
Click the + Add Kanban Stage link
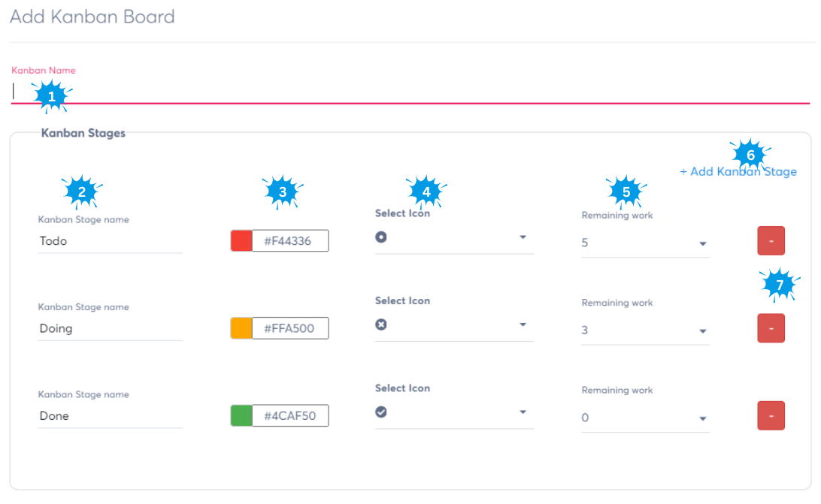click(x=738, y=172)
